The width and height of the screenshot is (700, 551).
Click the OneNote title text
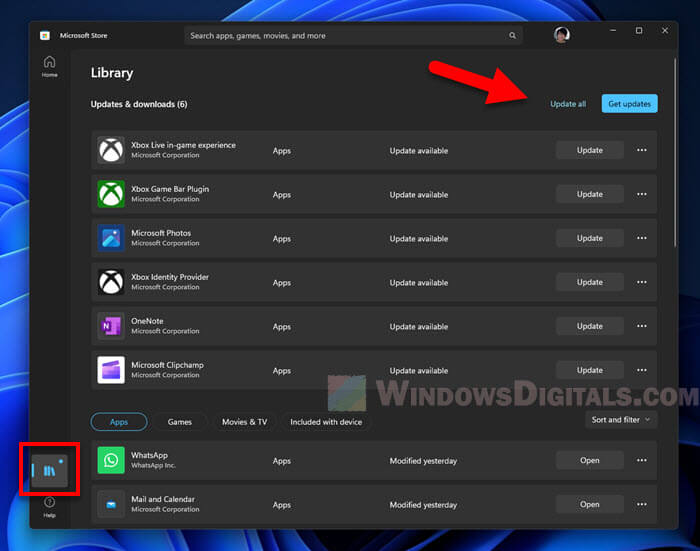(147, 321)
